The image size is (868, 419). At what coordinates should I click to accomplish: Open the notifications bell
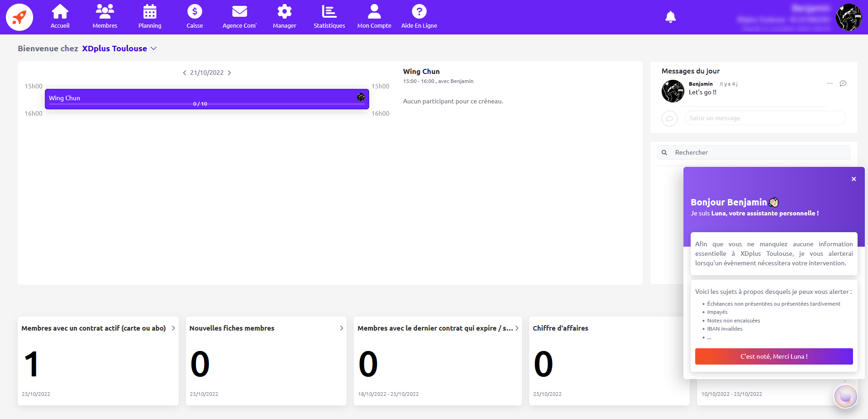pos(670,17)
